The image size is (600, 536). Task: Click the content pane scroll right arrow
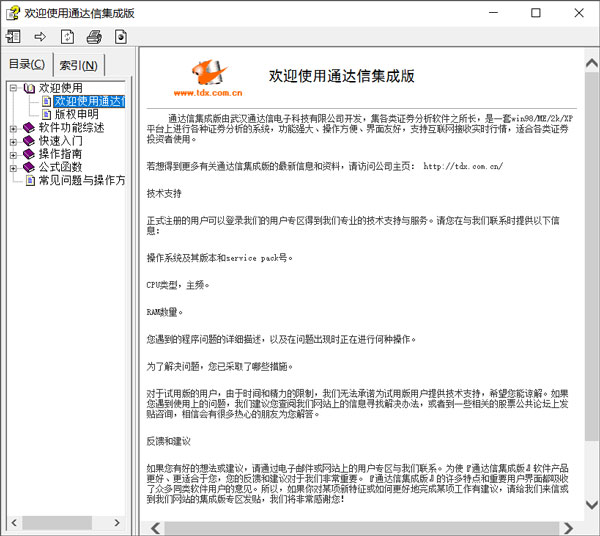(568, 528)
